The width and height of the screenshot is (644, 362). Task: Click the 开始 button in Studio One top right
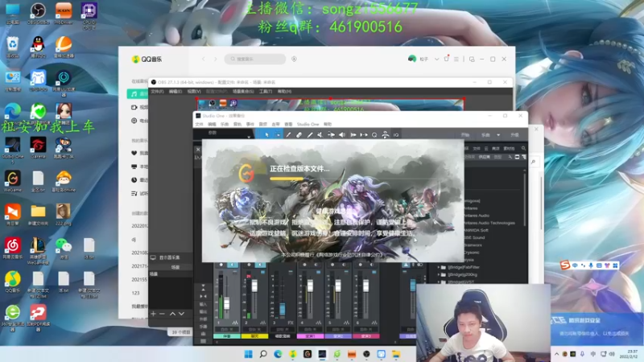pos(465,135)
